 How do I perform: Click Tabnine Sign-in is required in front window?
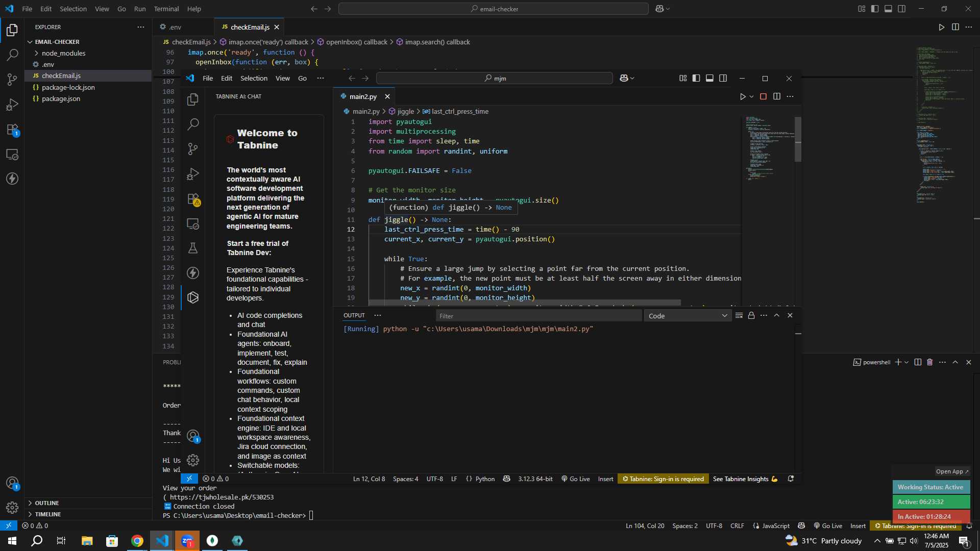[663, 479]
